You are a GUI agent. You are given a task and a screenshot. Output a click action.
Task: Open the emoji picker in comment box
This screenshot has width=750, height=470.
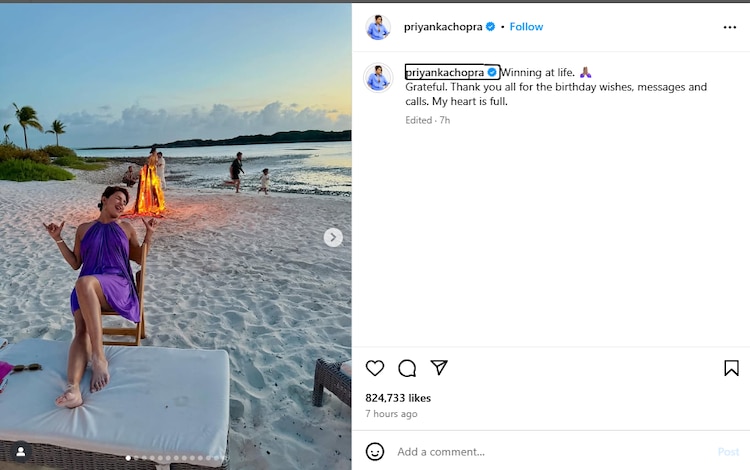375,451
